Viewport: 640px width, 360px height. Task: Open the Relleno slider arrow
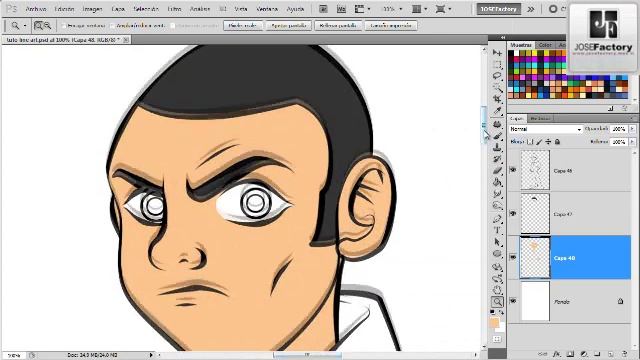[632, 142]
